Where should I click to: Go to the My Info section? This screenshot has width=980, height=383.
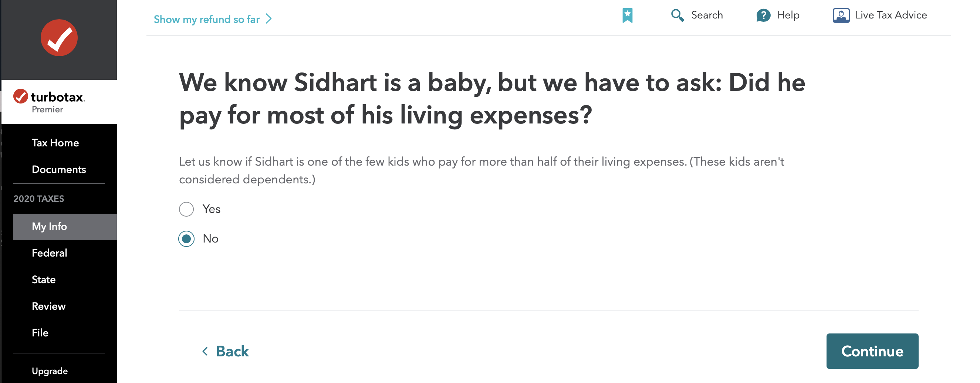(50, 227)
